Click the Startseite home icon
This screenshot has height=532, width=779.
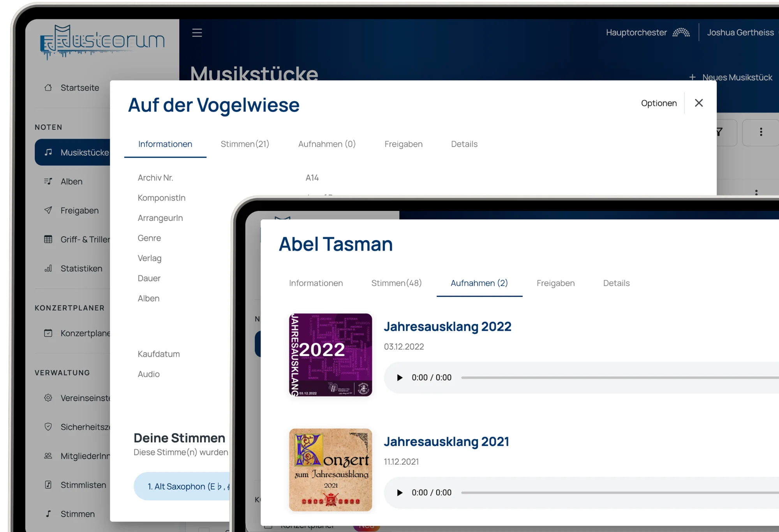click(x=48, y=88)
